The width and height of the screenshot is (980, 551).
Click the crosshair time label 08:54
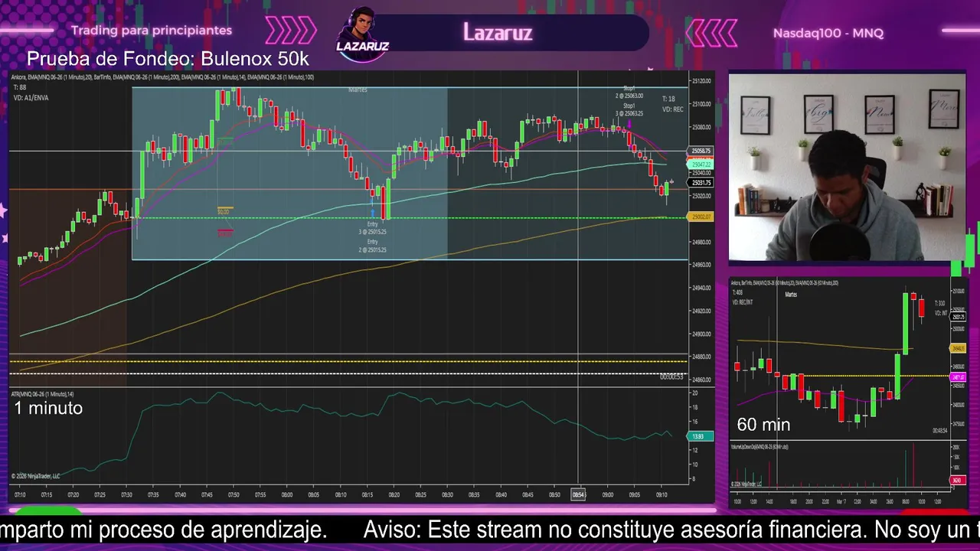pos(578,494)
